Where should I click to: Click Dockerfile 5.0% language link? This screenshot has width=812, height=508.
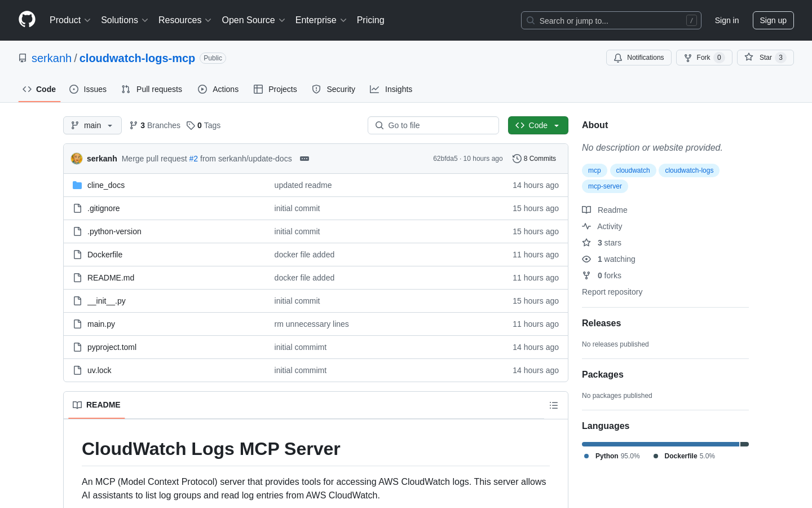pyautogui.click(x=684, y=456)
